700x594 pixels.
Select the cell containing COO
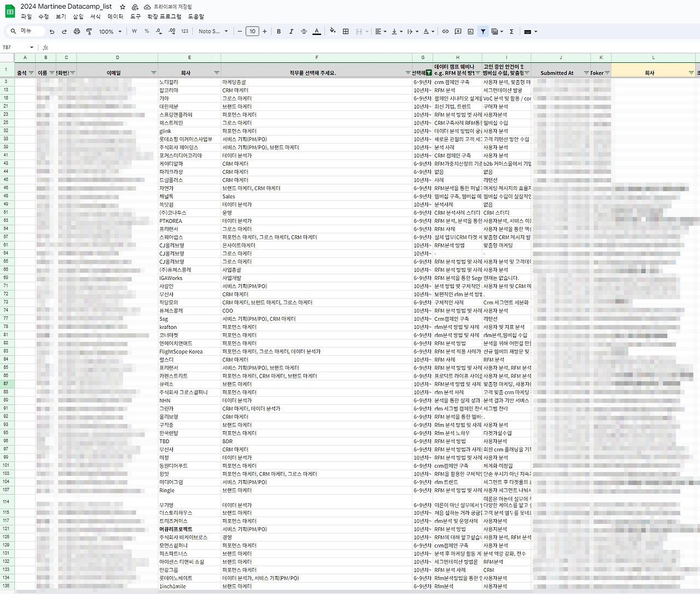point(317,311)
